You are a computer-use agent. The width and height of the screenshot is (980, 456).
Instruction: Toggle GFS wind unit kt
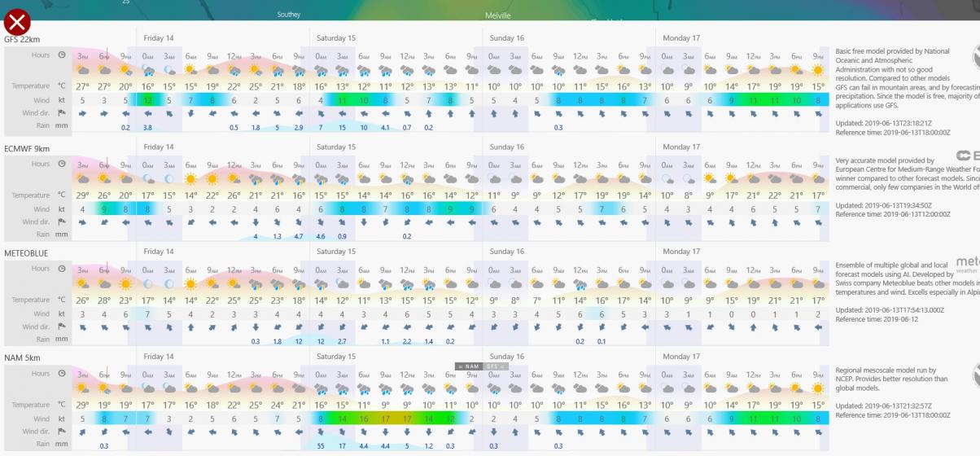[x=61, y=100]
